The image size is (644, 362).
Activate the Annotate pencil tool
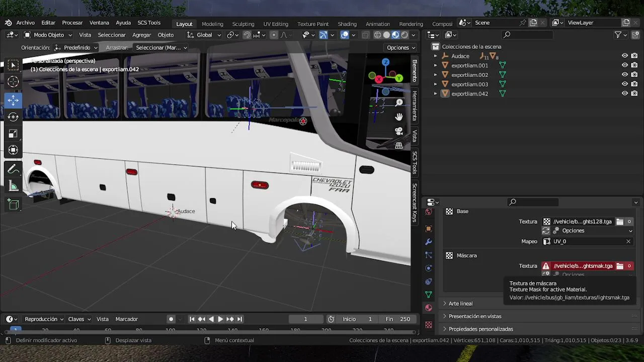tap(13, 169)
